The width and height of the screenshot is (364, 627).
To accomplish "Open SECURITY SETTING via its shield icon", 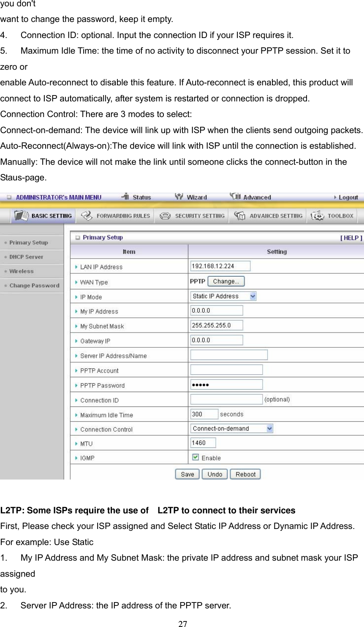I will [165, 215].
